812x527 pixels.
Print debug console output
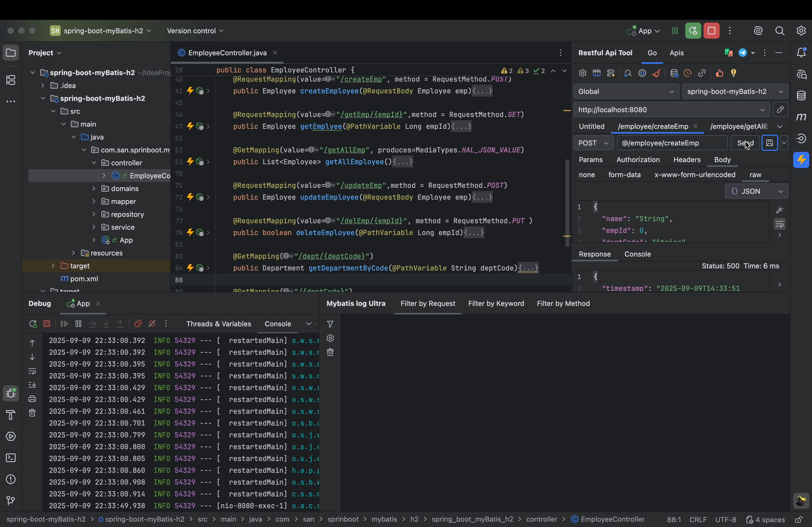32,399
